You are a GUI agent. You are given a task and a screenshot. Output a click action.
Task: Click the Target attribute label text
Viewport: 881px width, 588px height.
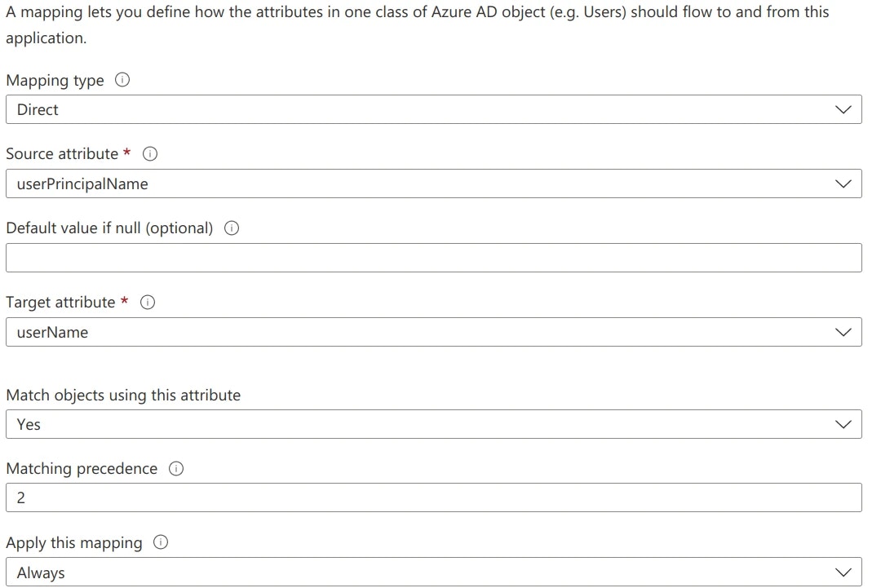(60, 303)
